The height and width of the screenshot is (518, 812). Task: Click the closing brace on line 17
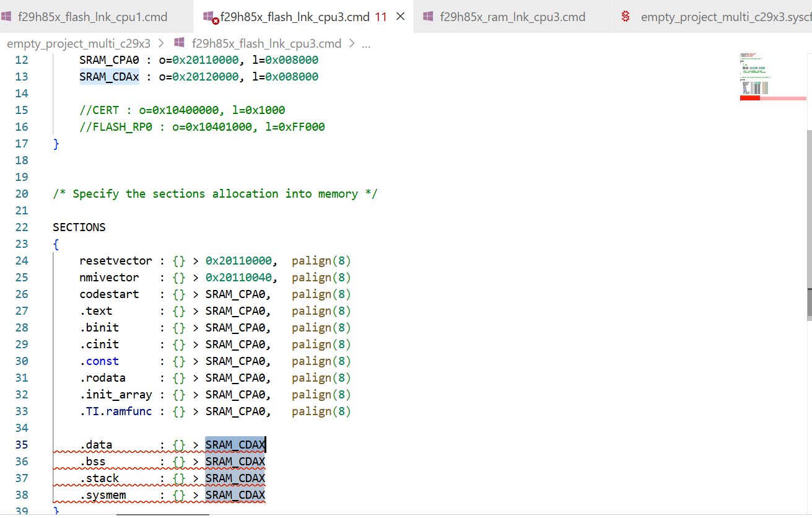[x=56, y=144]
